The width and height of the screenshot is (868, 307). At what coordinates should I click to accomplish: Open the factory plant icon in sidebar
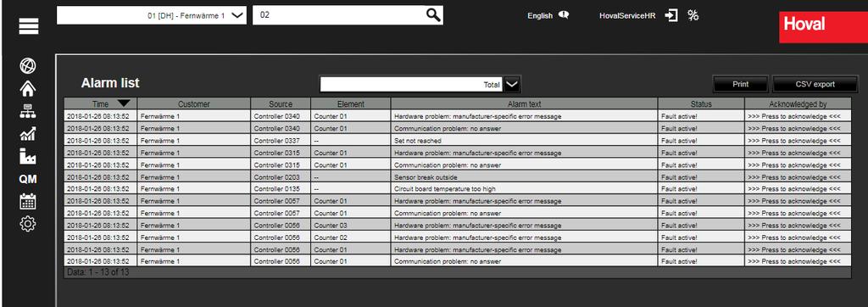coord(28,156)
